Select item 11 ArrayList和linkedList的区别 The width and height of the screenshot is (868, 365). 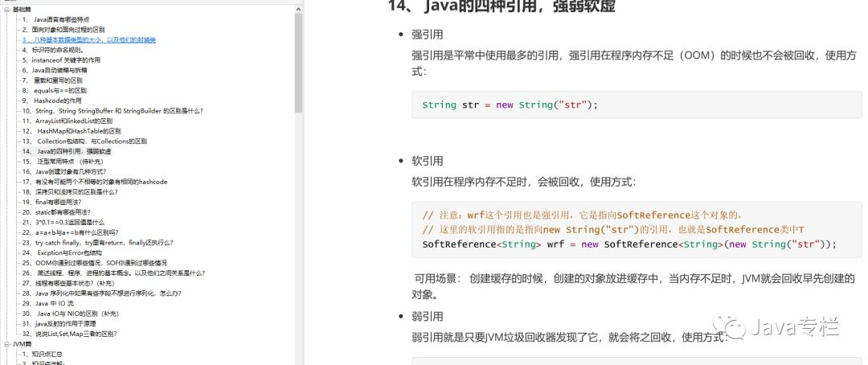pyautogui.click(x=67, y=121)
